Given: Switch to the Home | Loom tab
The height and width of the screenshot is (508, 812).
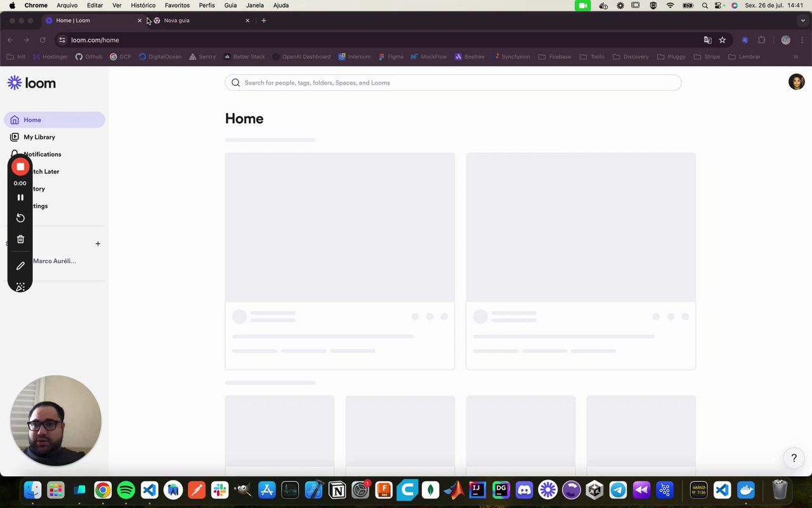Looking at the screenshot, I should click(x=93, y=20).
